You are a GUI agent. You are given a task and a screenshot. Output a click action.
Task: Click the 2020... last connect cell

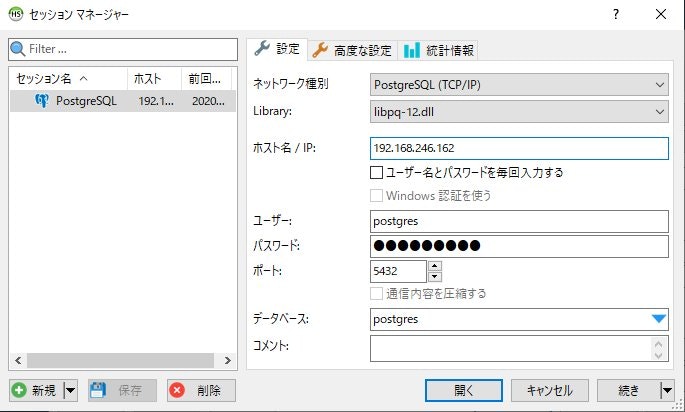tap(208, 101)
